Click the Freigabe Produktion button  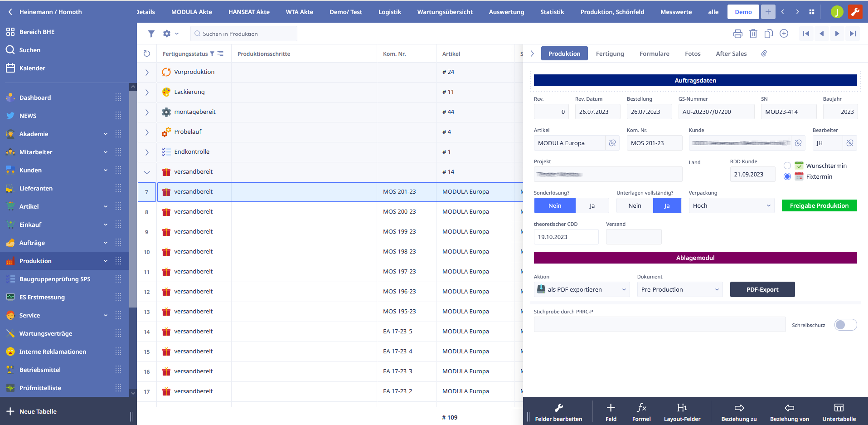click(819, 205)
